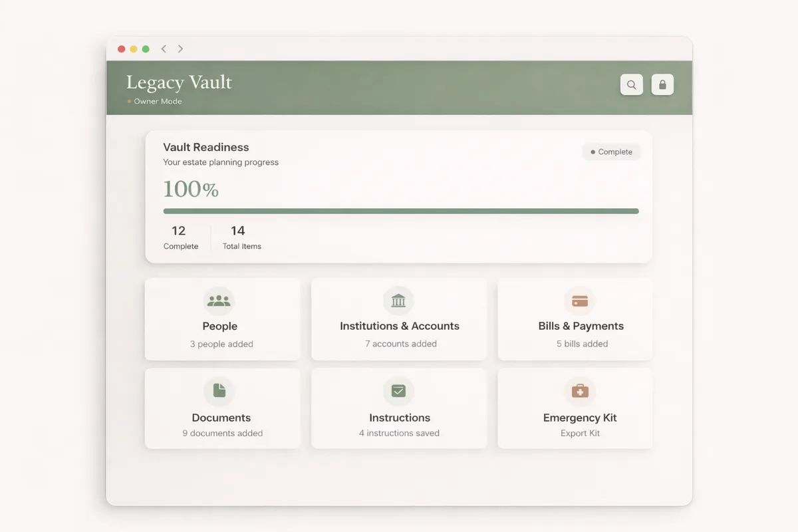Click the Bills & Payments card icon
Viewport: 798px width, 532px height.
(x=580, y=301)
